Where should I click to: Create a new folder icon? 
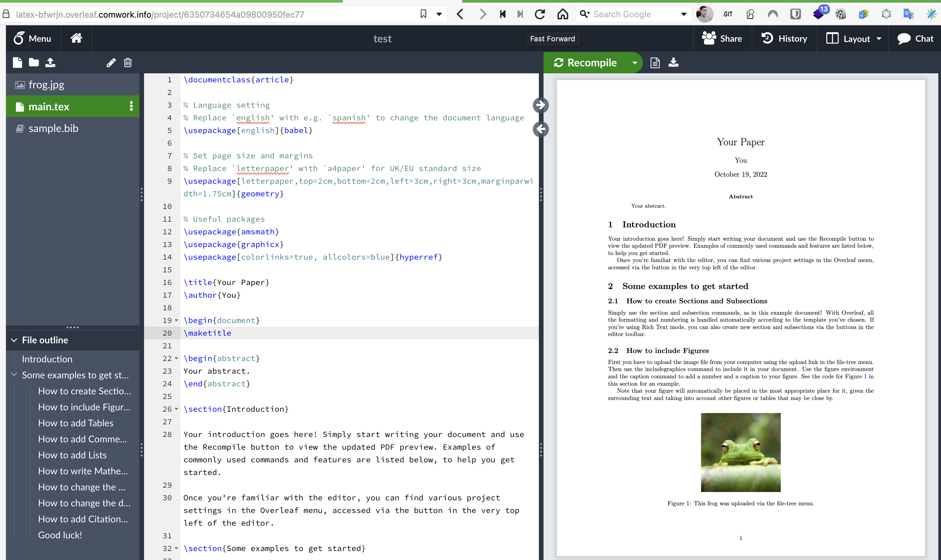point(34,63)
